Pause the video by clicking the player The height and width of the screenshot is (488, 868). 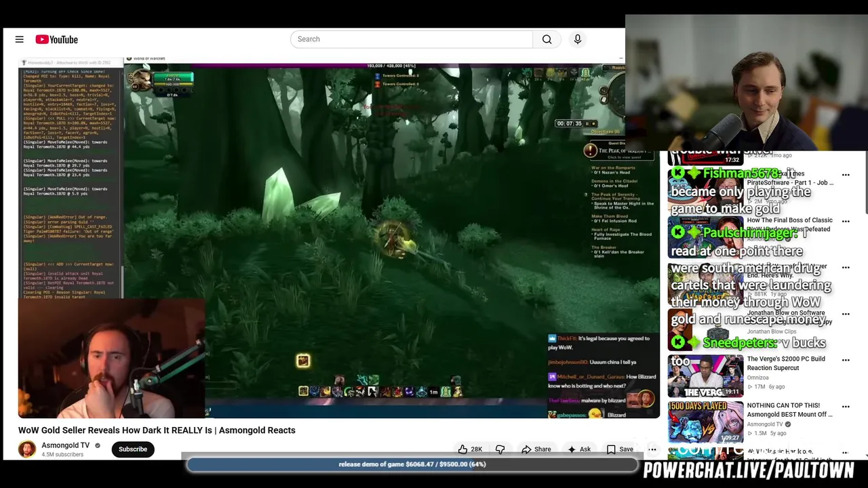pos(339,237)
